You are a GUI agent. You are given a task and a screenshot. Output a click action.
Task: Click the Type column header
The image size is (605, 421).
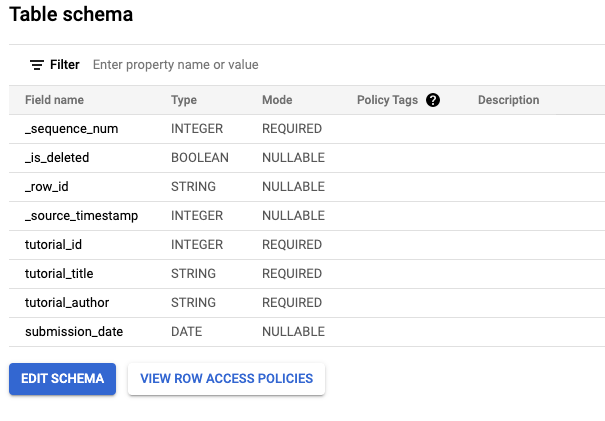point(184,100)
